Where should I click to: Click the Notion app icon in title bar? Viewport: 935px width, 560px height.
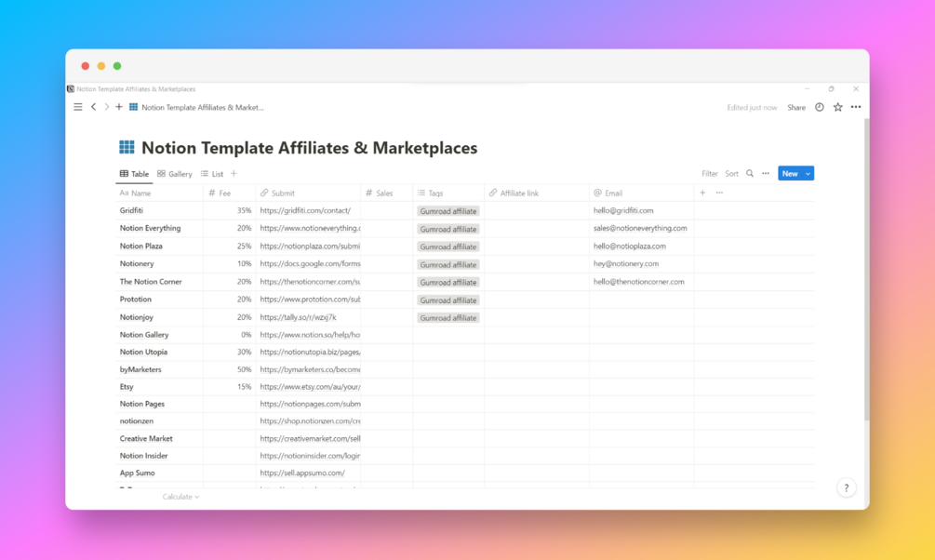[71, 89]
